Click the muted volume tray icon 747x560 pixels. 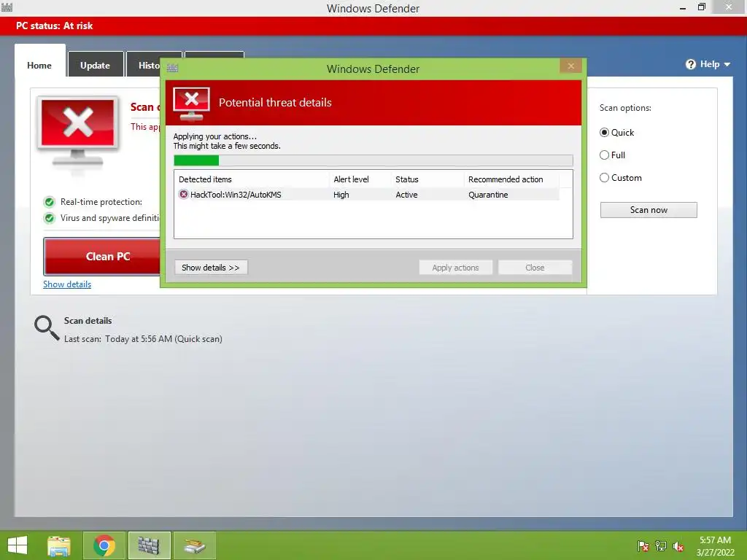(678, 546)
